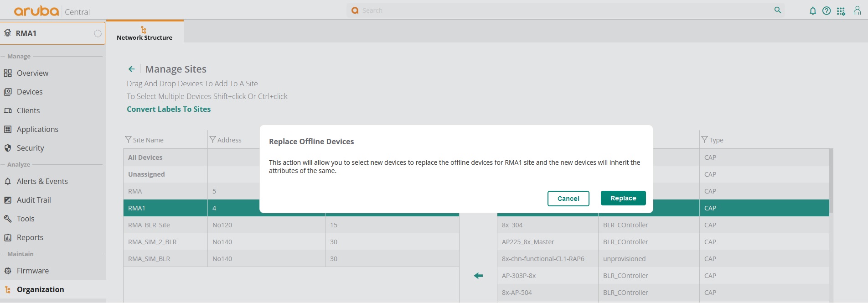This screenshot has width=868, height=304.
Task: Click the notifications bell icon
Action: click(x=812, y=11)
